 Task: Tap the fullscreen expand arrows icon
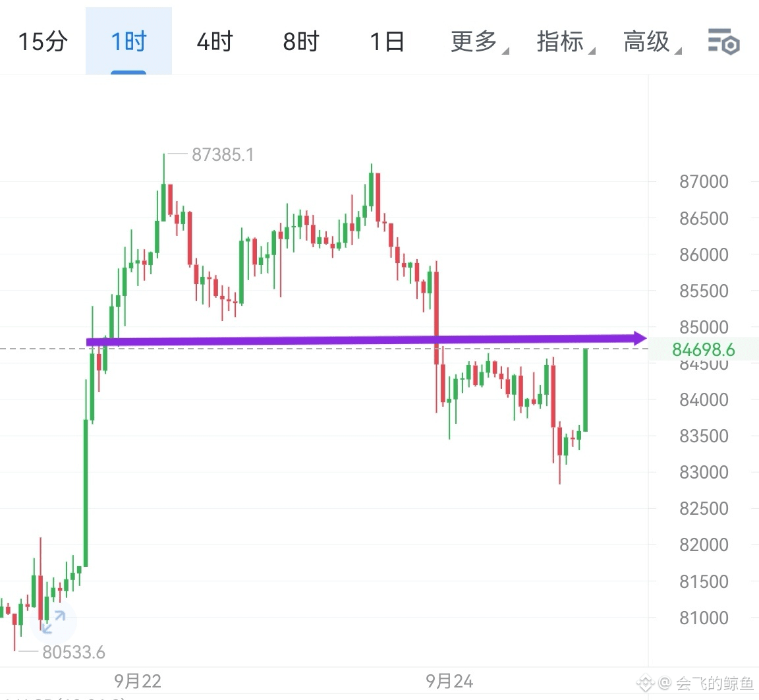click(x=53, y=622)
